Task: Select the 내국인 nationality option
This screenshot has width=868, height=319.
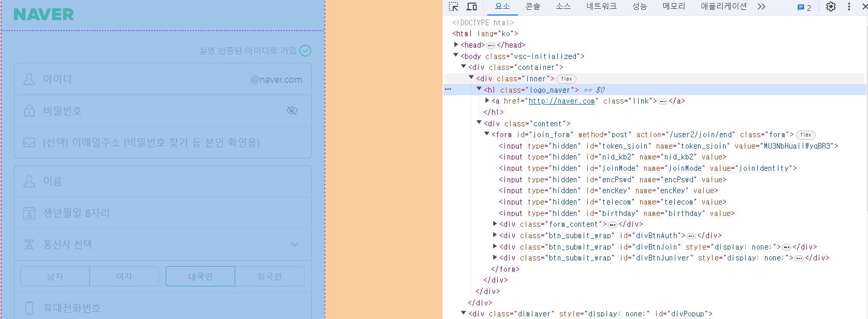Action: 200,277
